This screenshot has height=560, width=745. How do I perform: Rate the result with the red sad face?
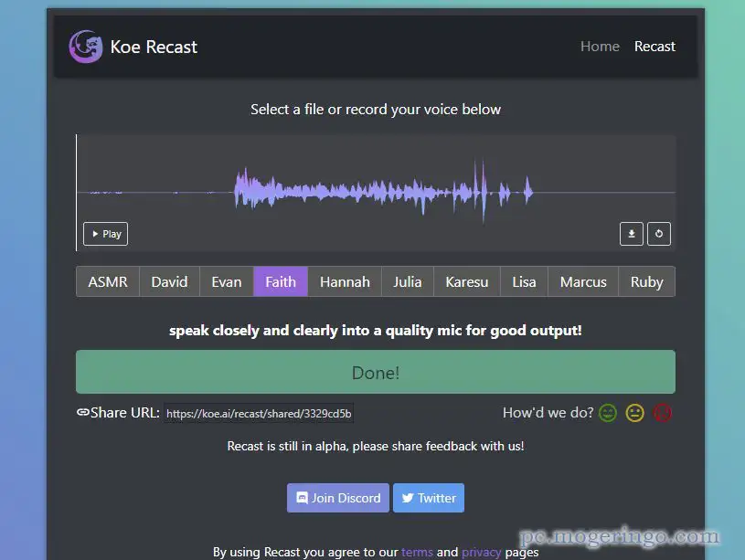click(x=663, y=413)
